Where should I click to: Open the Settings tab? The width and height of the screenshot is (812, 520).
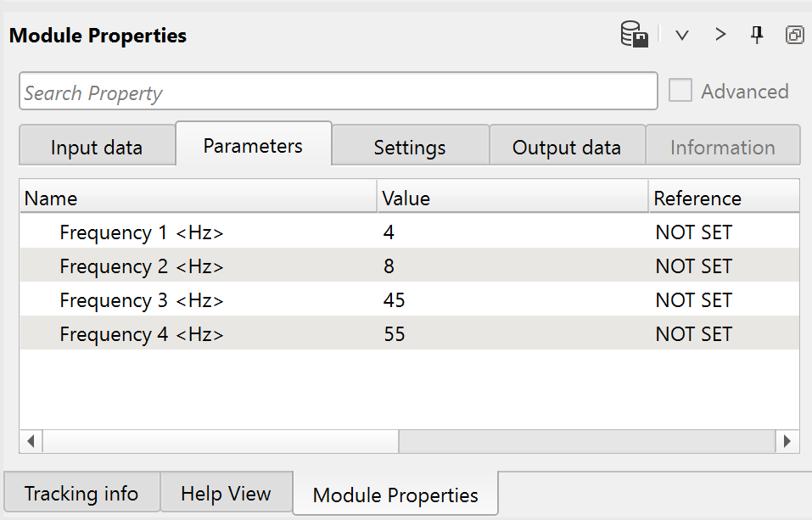410,147
